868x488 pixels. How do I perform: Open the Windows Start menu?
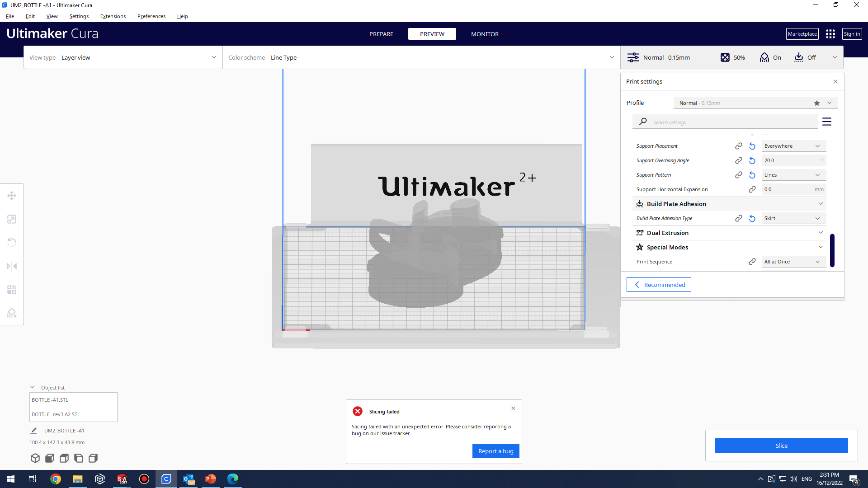point(11,479)
